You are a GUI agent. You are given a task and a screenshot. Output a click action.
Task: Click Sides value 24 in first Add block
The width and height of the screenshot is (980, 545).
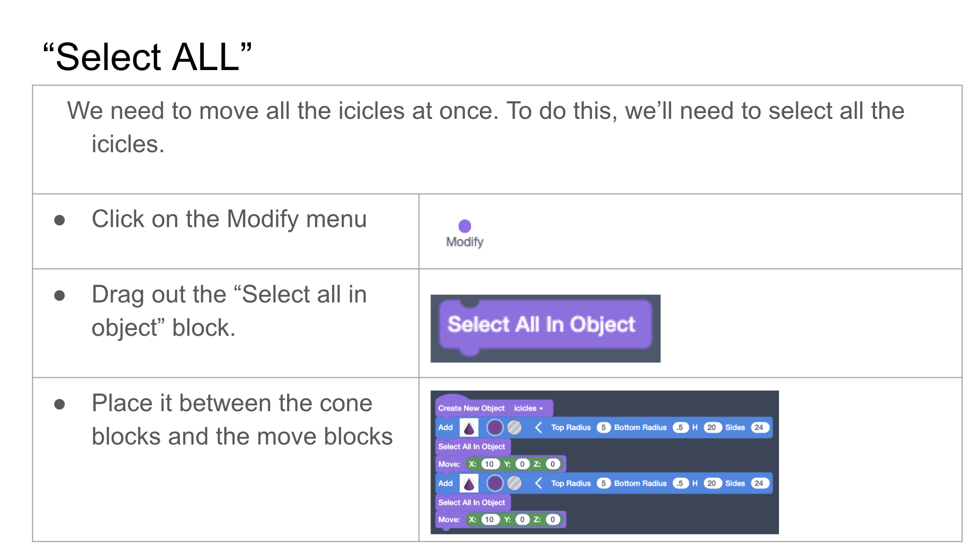(759, 428)
